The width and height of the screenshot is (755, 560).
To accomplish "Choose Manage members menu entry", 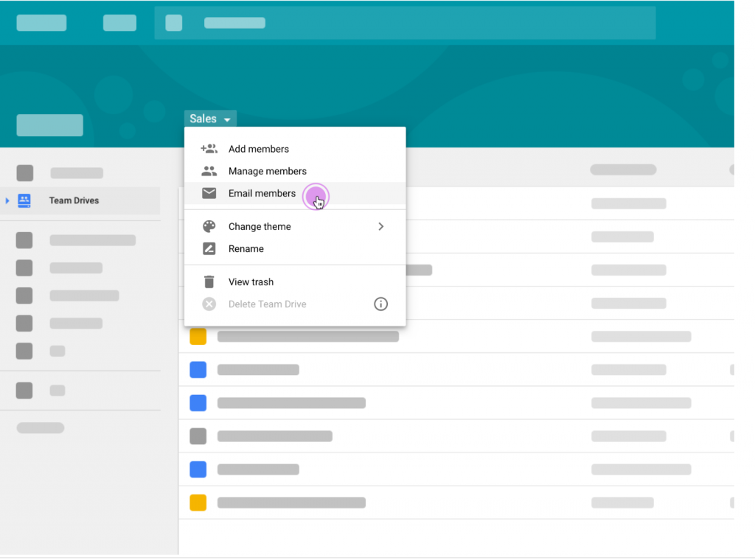I will 267,171.
